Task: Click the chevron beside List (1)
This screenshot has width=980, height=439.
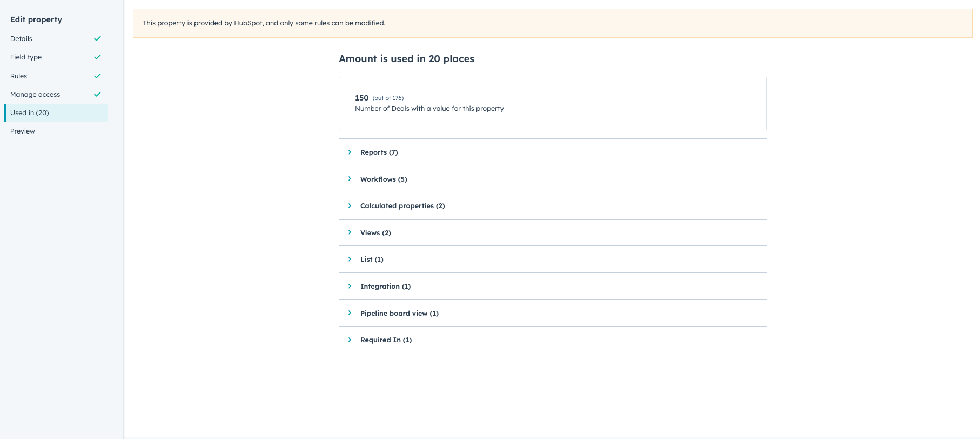Action: click(349, 259)
